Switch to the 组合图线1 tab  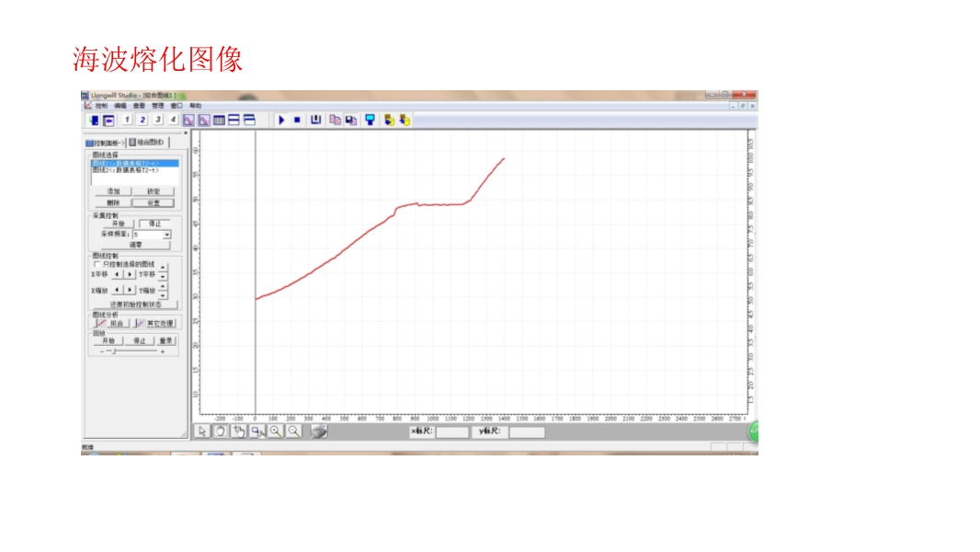[x=147, y=143]
